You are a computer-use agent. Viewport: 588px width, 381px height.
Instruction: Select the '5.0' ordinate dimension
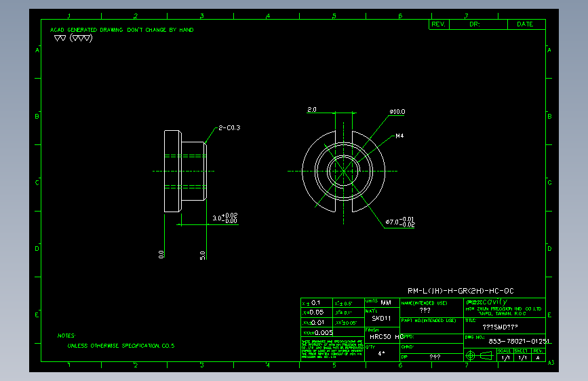[x=203, y=256]
